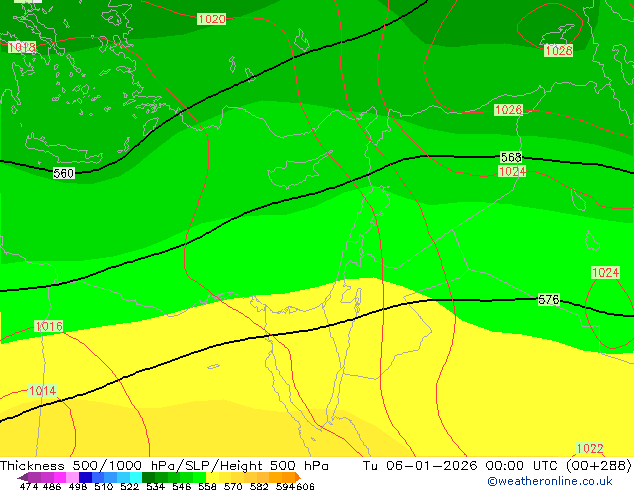
Task: Click the forecast offset '(00+288)'
Action: pos(599,466)
